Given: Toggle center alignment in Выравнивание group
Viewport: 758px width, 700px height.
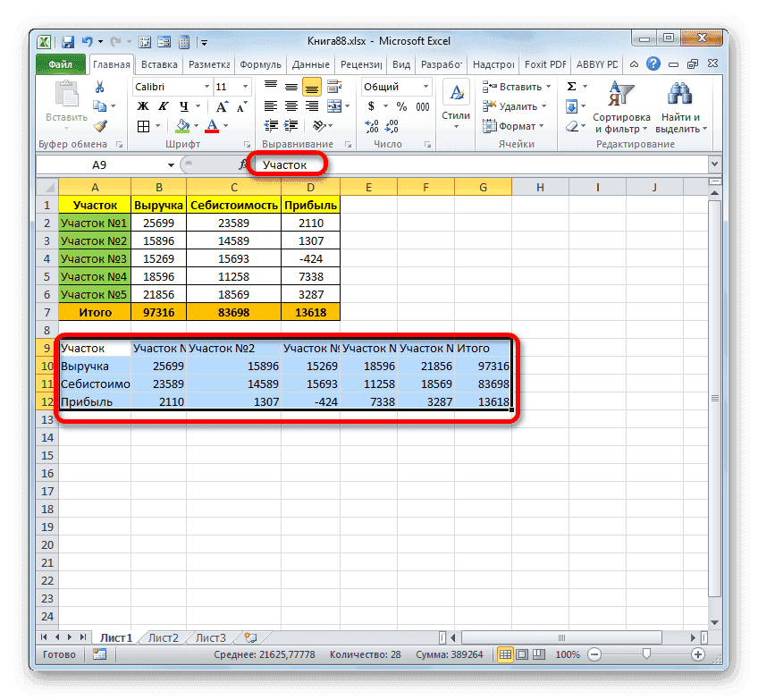Looking at the screenshot, I should pos(292,105).
